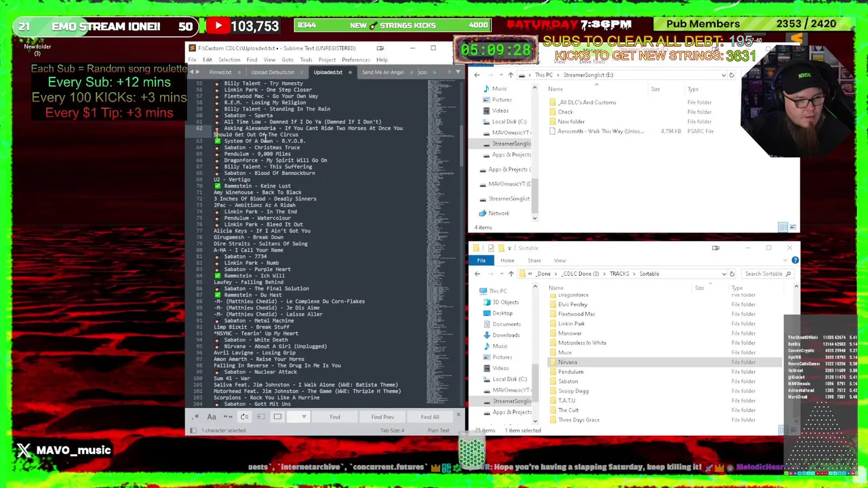868x488 pixels.
Task: Open the File menu in Sublime Text
Action: [x=193, y=60]
